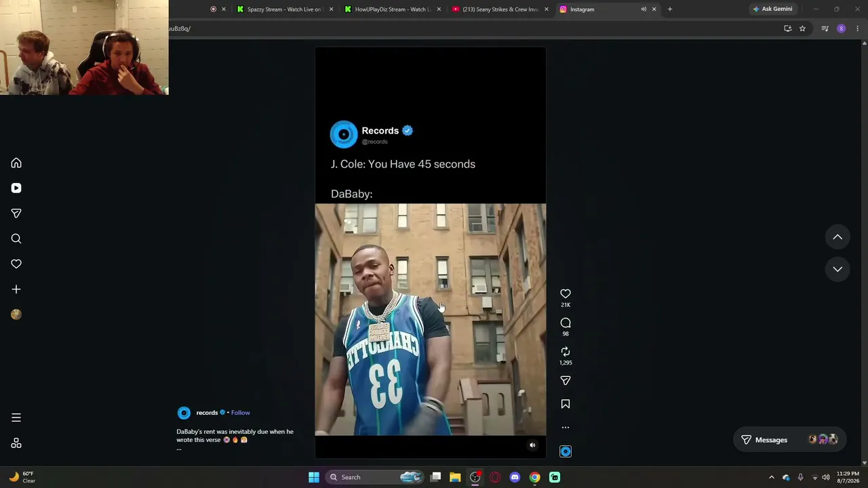The image size is (868, 488).
Task: Share the reel via send icon
Action: pos(566,380)
